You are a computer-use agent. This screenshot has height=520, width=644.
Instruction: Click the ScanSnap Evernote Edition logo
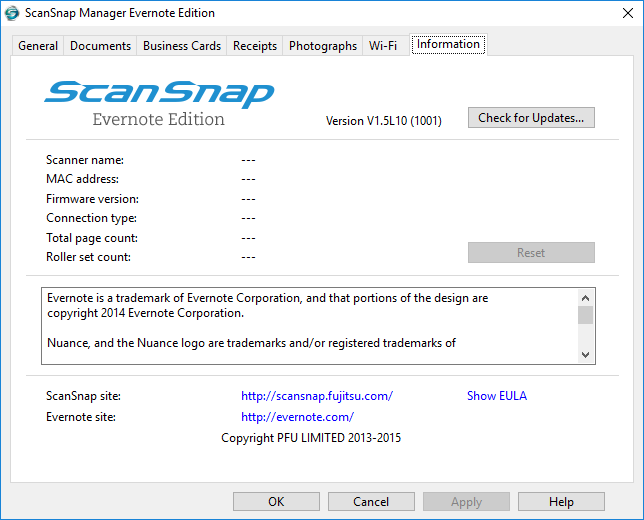click(159, 104)
